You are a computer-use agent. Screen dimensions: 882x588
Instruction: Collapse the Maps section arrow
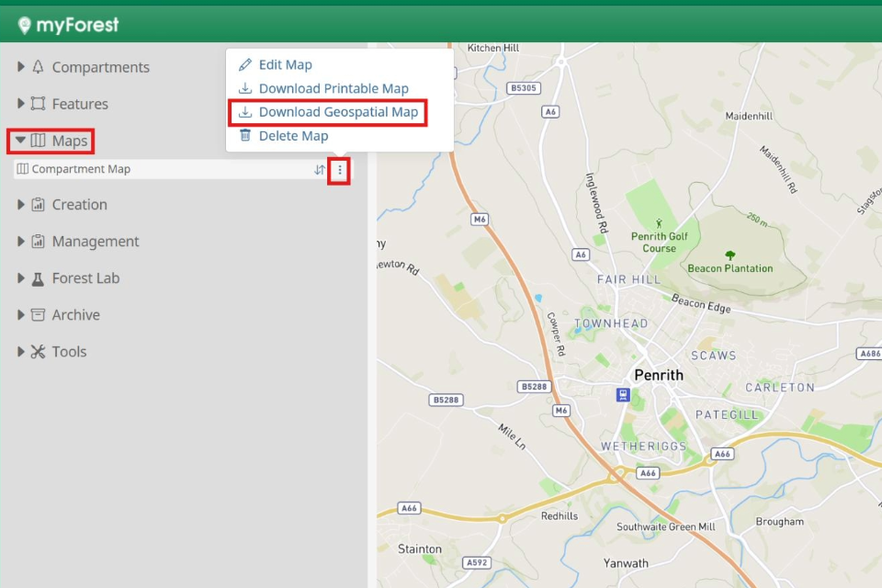point(20,141)
